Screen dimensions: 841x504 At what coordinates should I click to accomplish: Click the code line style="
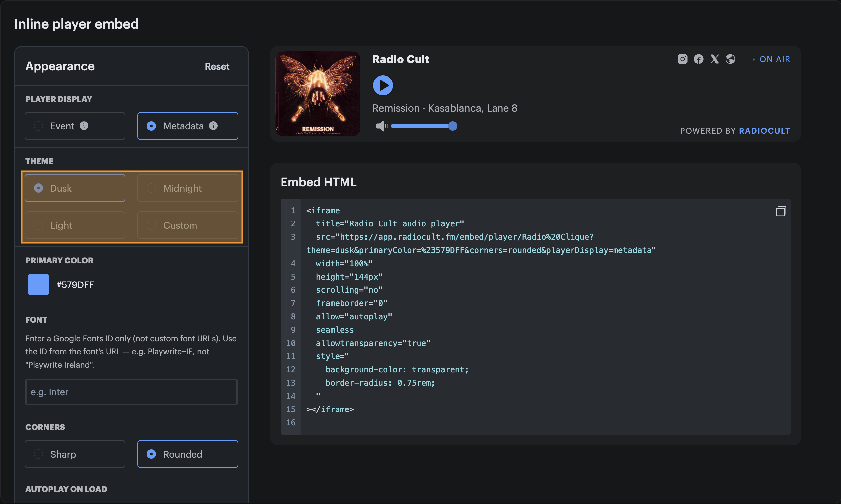[333, 356]
